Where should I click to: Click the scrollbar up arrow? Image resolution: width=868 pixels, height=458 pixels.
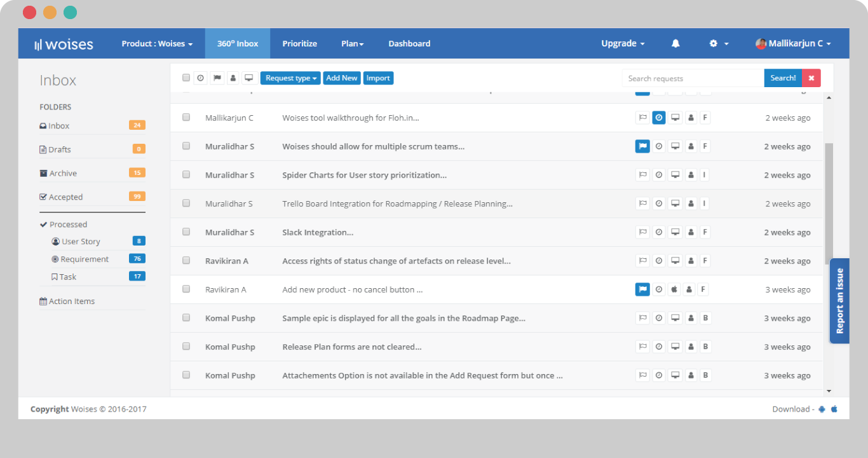coord(828,97)
